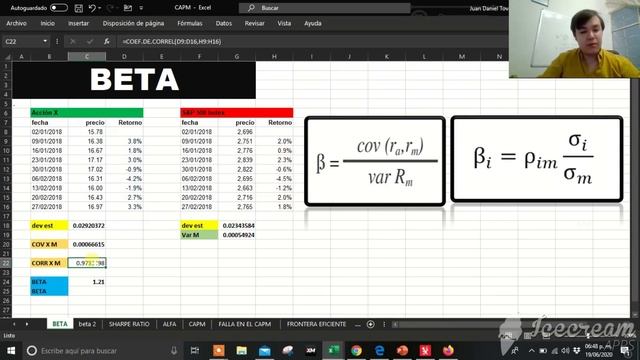The width and height of the screenshot is (640, 360).
Task: Open the Revisar ribbon tab
Action: coord(255,24)
